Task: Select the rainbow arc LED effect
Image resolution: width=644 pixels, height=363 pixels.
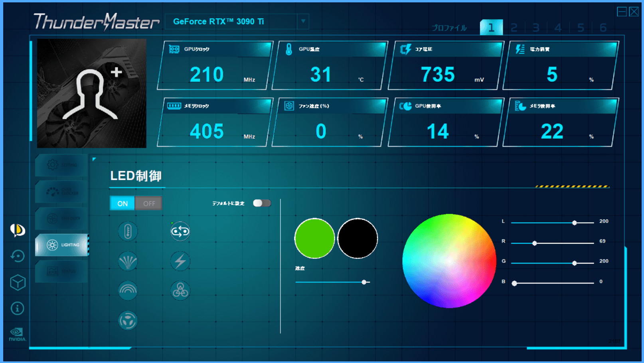Action: (x=128, y=291)
